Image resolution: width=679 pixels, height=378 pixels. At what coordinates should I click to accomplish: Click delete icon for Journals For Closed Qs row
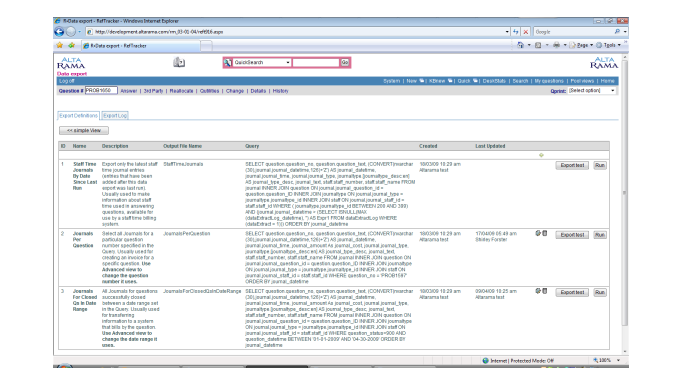pos(545,291)
